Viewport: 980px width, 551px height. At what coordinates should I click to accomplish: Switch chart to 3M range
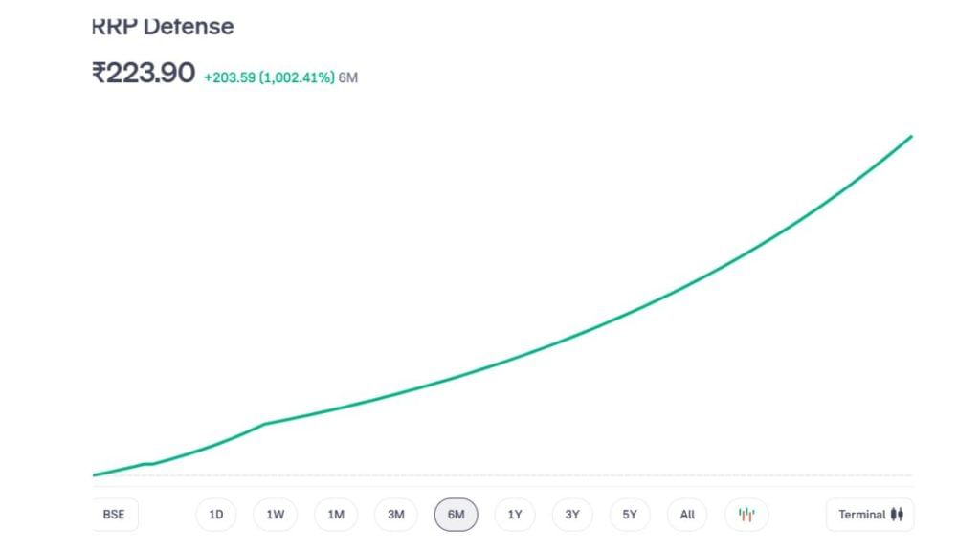pyautogui.click(x=395, y=514)
